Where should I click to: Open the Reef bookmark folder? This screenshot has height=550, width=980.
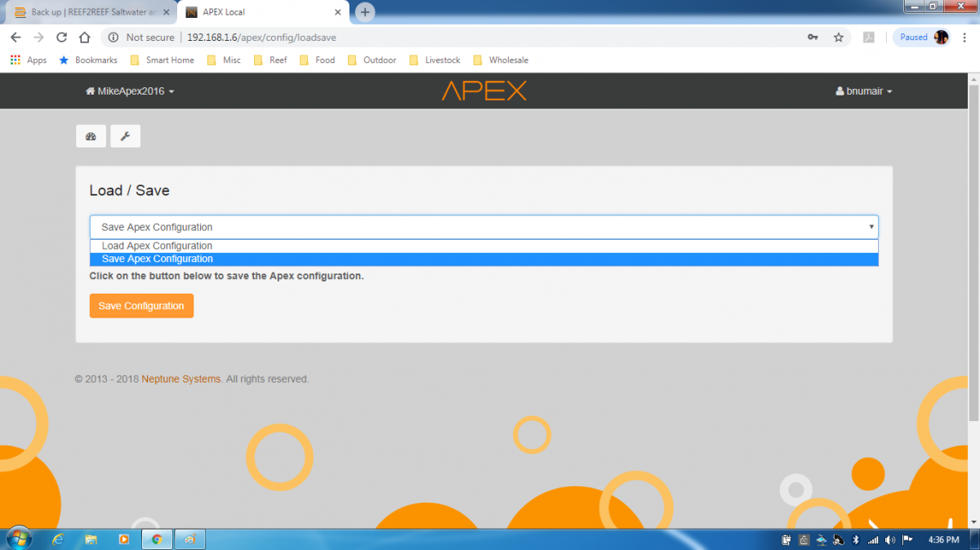pyautogui.click(x=270, y=60)
